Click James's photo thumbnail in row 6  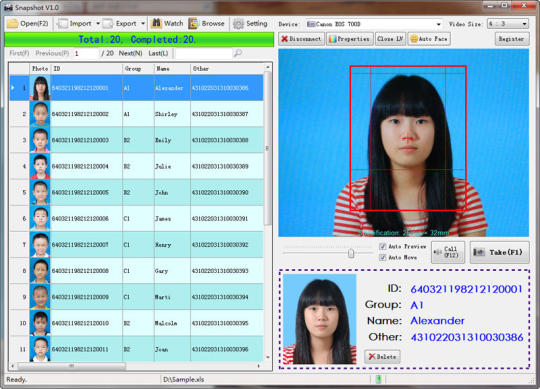(40, 219)
